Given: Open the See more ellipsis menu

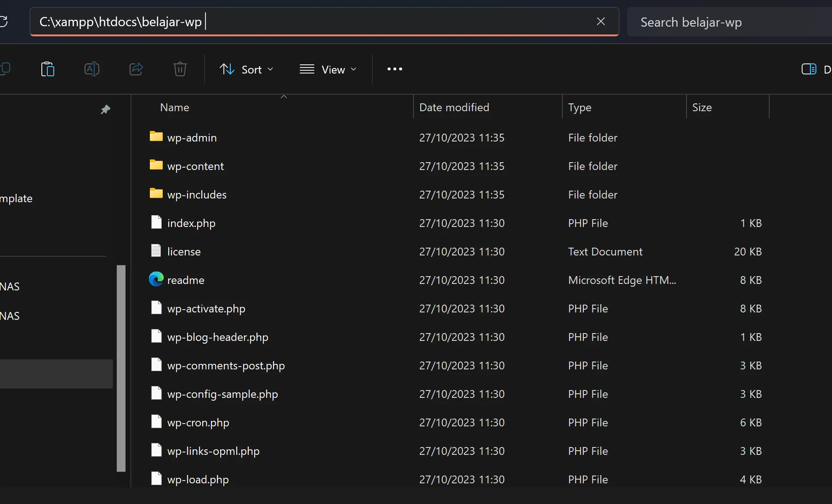Looking at the screenshot, I should pyautogui.click(x=395, y=69).
